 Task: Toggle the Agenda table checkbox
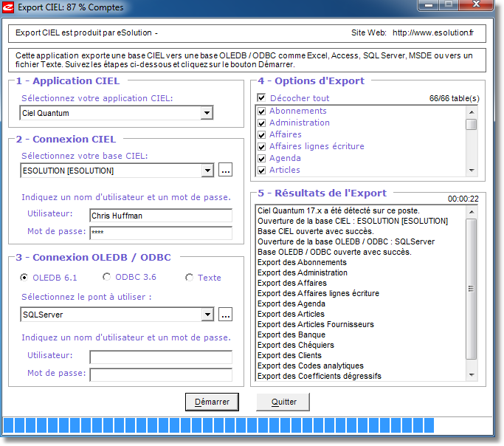[261, 159]
